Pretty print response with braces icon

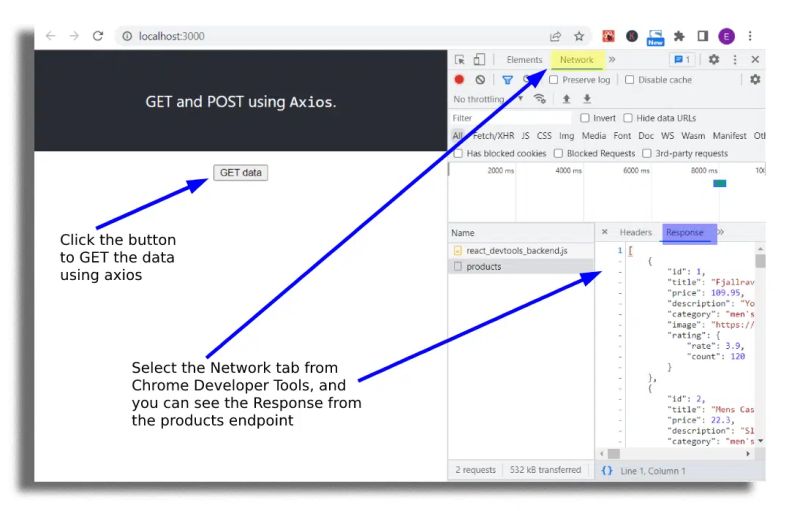[x=607, y=470]
